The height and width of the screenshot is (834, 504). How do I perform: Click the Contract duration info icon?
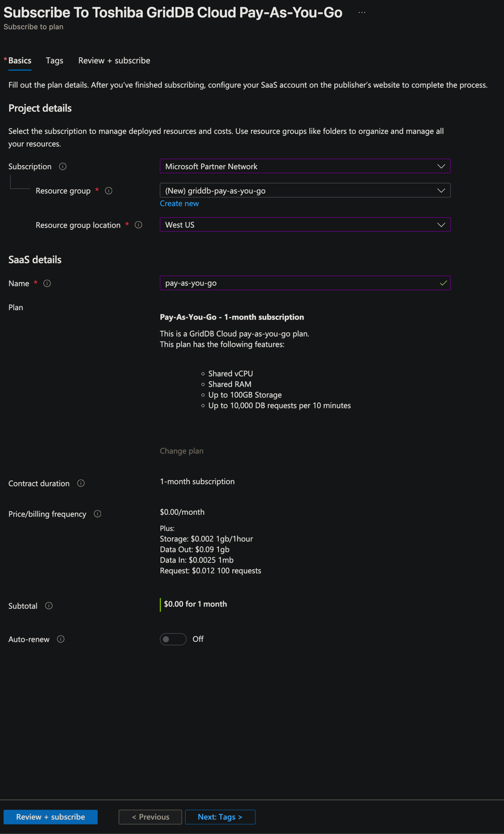point(81,483)
